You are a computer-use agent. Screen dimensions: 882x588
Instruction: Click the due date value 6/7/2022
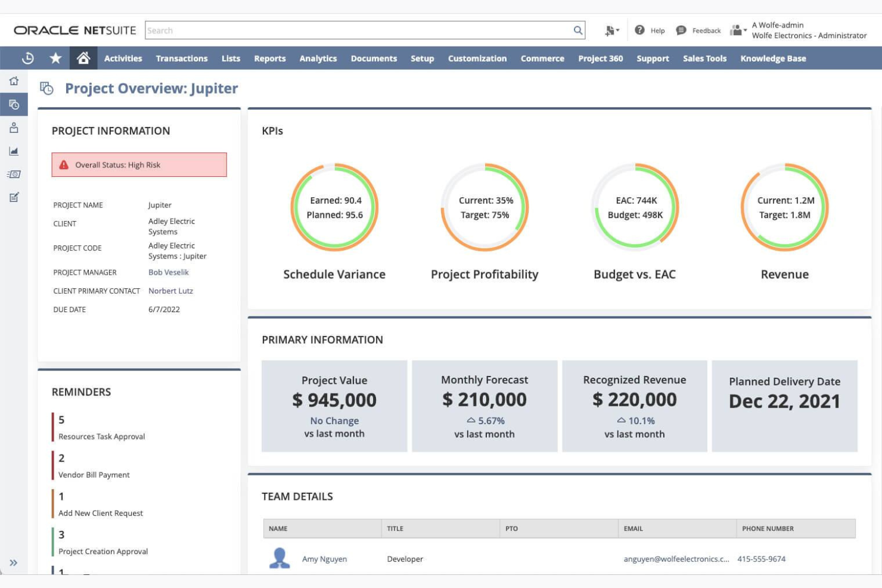coord(164,309)
